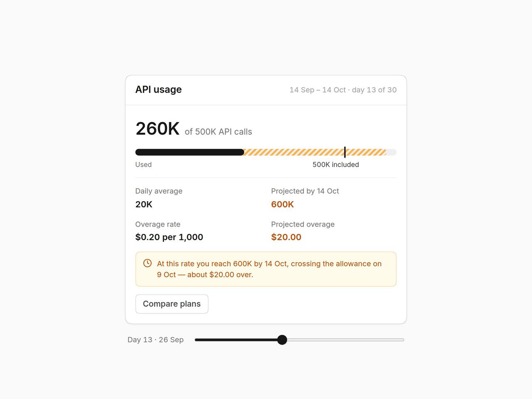
Task: Click the 500K allowance tick marker
Action: pyautogui.click(x=345, y=152)
